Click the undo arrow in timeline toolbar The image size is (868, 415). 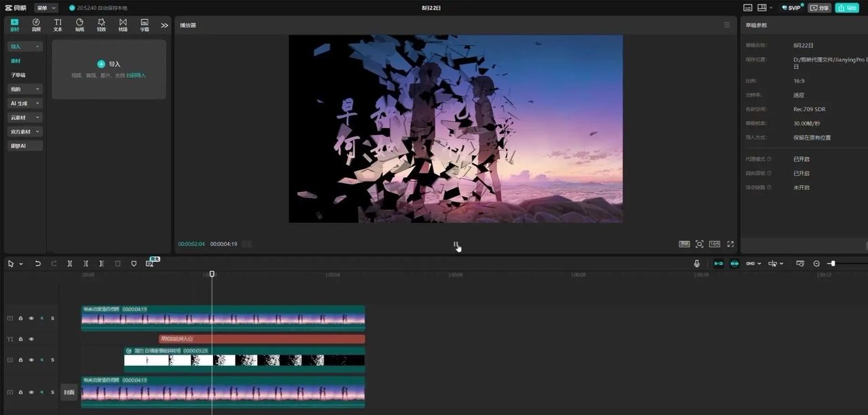(x=38, y=264)
